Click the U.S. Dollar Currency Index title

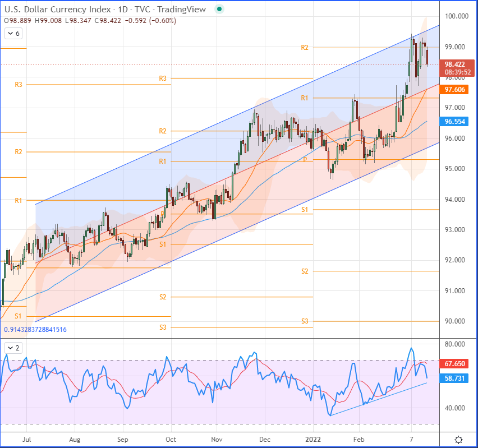click(x=58, y=10)
